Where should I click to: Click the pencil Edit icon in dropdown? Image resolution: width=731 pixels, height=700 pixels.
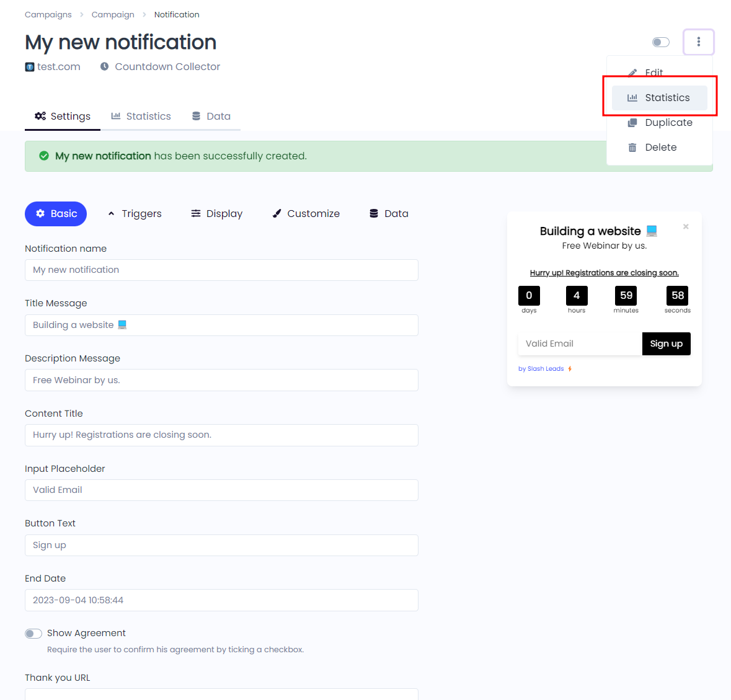632,73
